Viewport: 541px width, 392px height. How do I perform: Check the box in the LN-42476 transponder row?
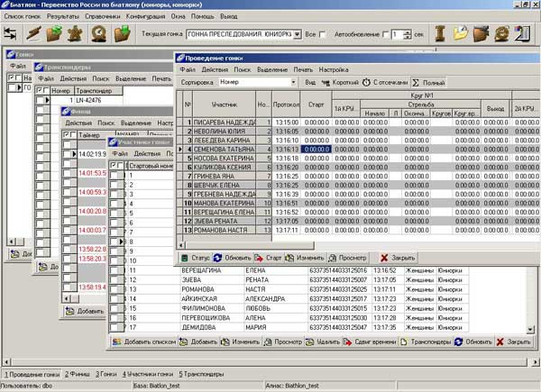(x=41, y=100)
